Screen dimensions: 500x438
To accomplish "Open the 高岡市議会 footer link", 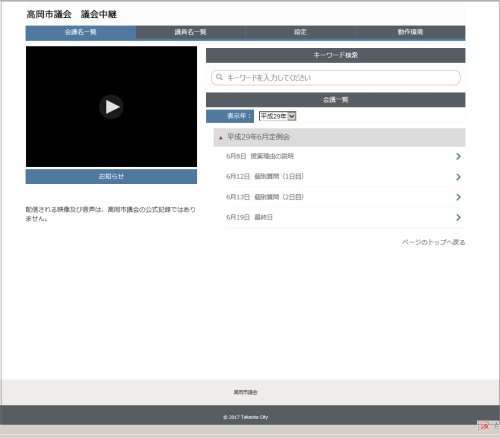I will (245, 392).
